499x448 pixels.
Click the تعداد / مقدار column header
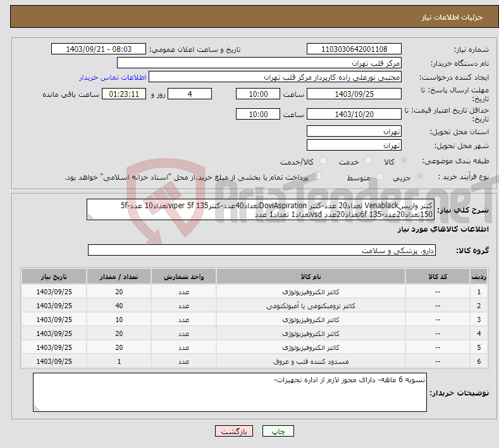[119, 277]
